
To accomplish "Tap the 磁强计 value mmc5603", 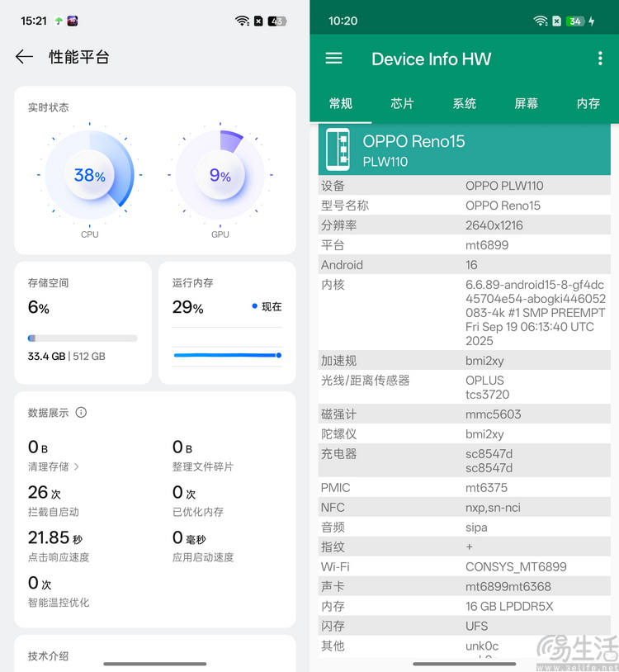I will click(x=493, y=414).
